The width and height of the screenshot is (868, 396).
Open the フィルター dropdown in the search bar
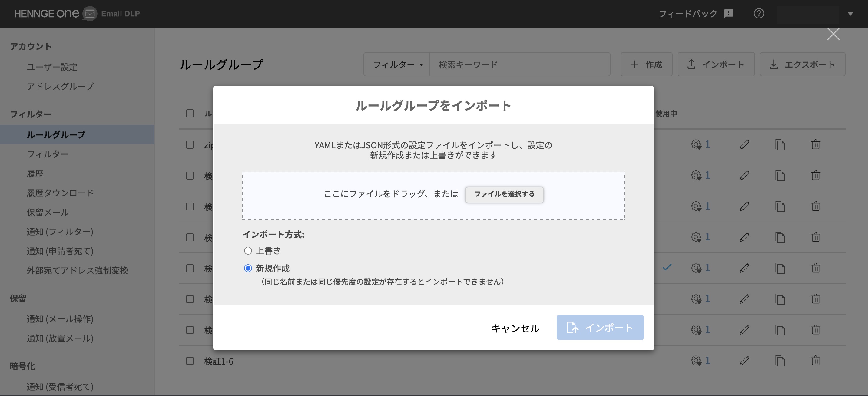(397, 64)
